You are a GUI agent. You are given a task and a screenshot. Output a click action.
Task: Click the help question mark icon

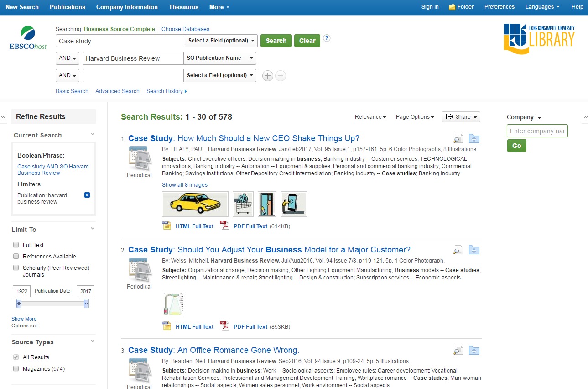point(327,38)
